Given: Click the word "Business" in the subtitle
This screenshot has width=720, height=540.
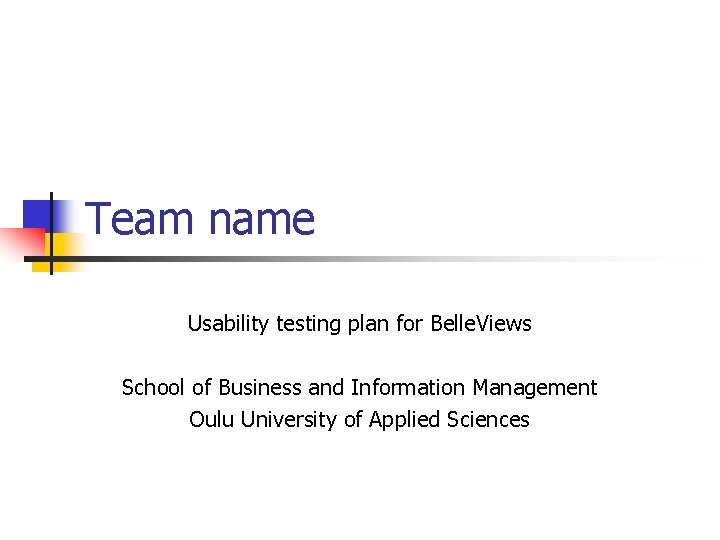Looking at the screenshot, I should pos(257,387).
